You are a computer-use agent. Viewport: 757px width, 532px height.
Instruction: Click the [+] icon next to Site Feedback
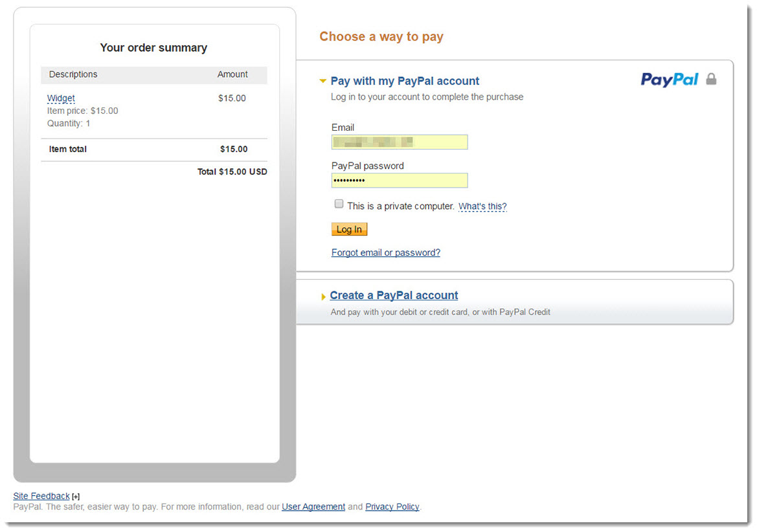click(x=75, y=496)
